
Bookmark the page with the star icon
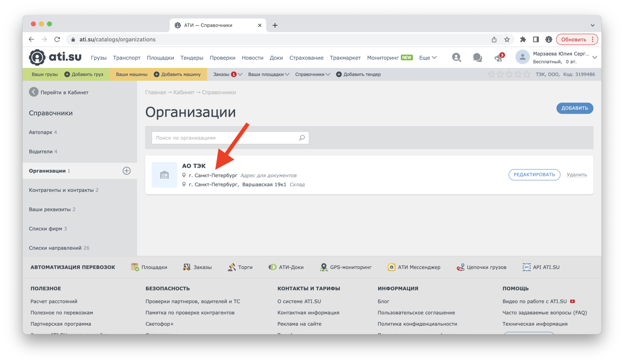[x=507, y=39]
